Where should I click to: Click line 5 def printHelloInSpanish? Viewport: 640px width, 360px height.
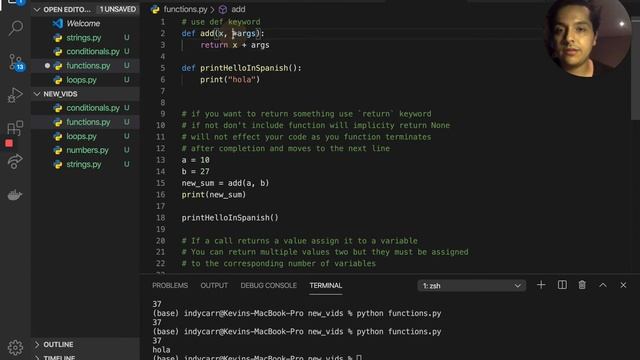pyautogui.click(x=242, y=68)
